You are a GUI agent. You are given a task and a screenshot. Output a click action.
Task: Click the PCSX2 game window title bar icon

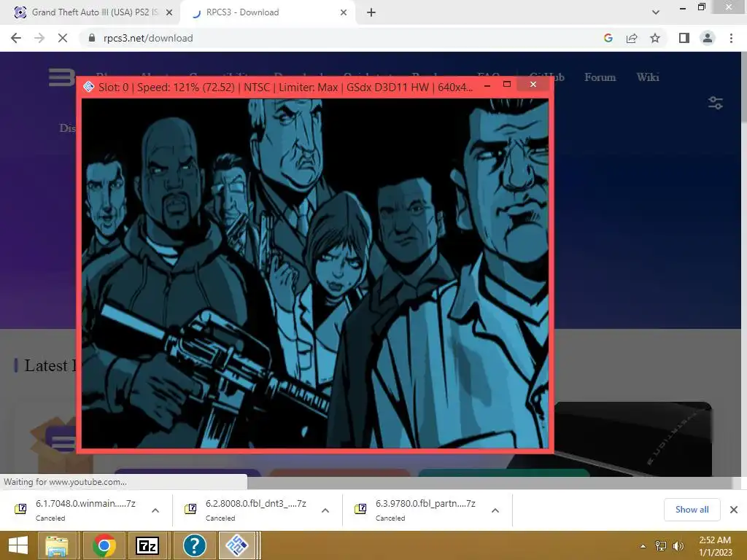88,87
